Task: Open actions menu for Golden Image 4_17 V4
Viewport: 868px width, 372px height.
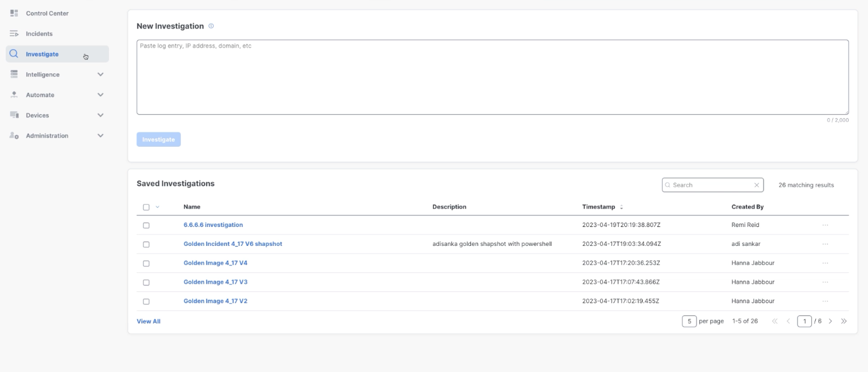Action: coord(825,263)
